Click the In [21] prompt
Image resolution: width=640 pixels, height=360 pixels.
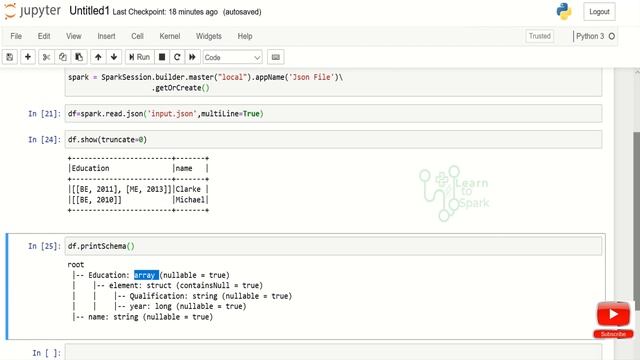pyautogui.click(x=44, y=114)
